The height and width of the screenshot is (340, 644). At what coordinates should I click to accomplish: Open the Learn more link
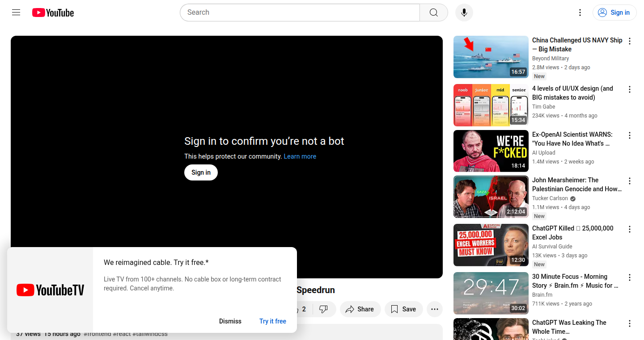(x=300, y=156)
